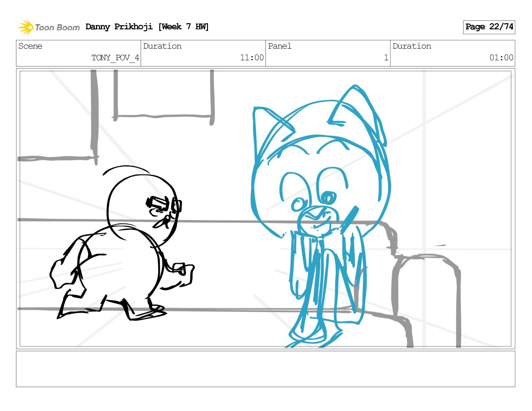Click the scene duration value '11:00'
532x411 pixels.
252,58
